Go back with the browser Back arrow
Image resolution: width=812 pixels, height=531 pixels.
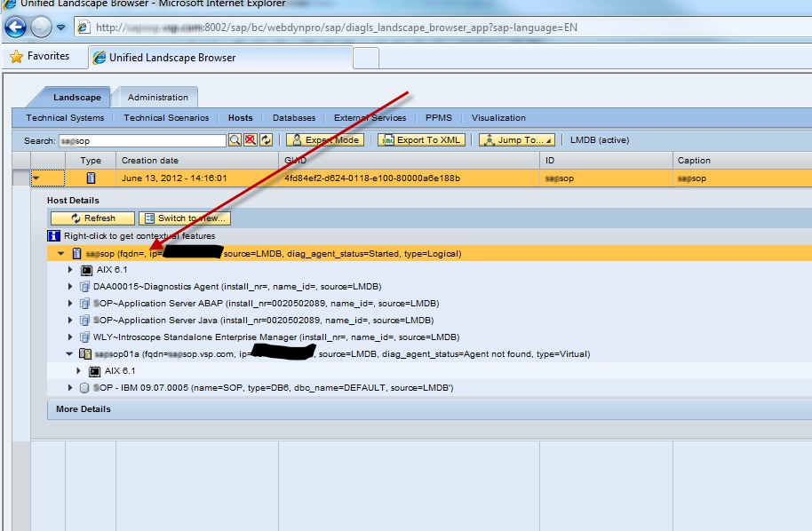coord(15,27)
